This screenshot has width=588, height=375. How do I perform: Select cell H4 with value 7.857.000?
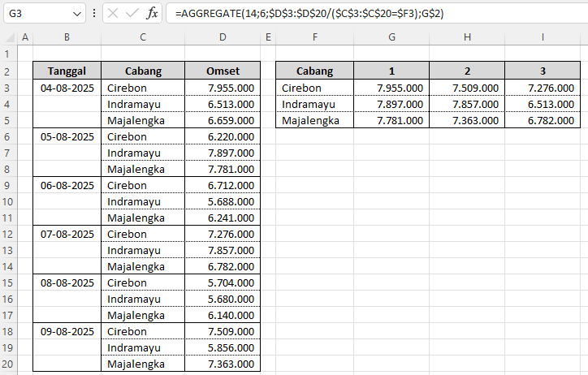[467, 104]
